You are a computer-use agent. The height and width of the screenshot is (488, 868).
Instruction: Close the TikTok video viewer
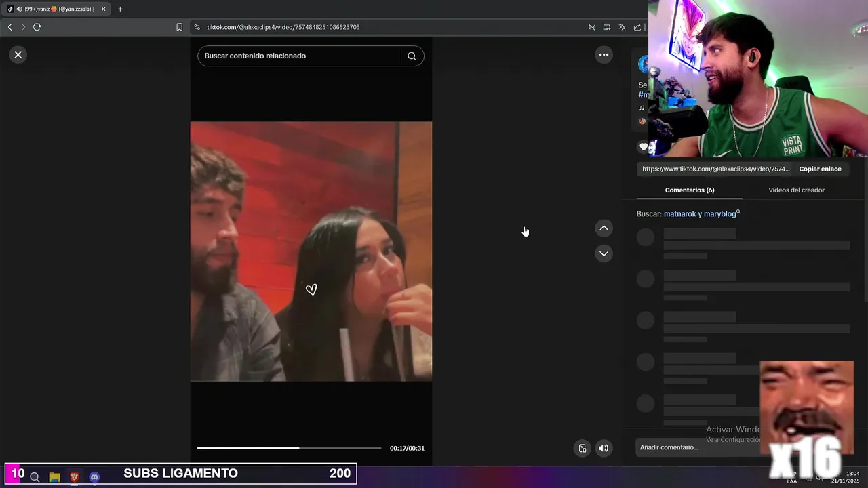pyautogui.click(x=18, y=55)
